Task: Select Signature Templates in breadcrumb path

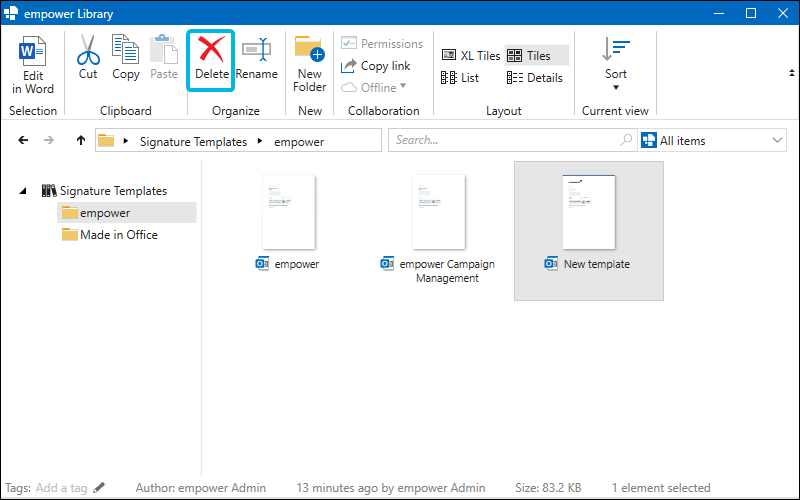Action: tap(193, 141)
